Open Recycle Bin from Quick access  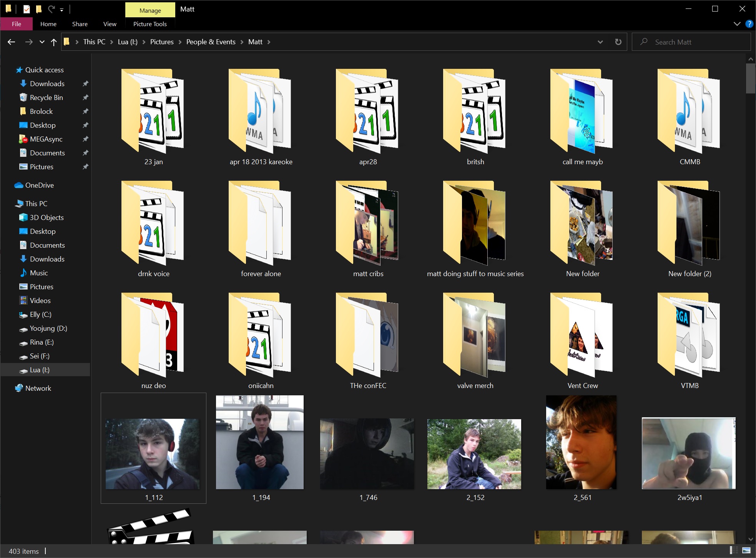pos(46,98)
